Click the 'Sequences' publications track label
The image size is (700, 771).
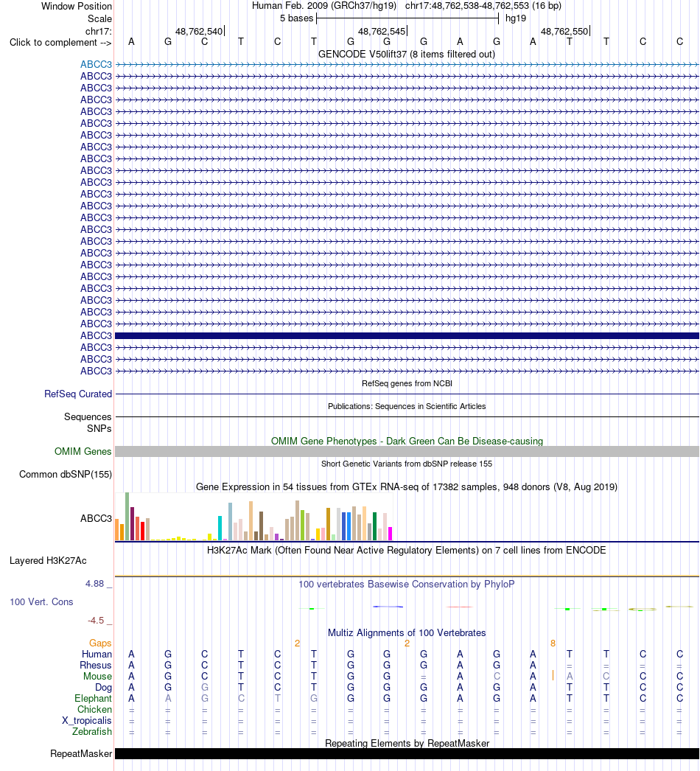(x=88, y=417)
